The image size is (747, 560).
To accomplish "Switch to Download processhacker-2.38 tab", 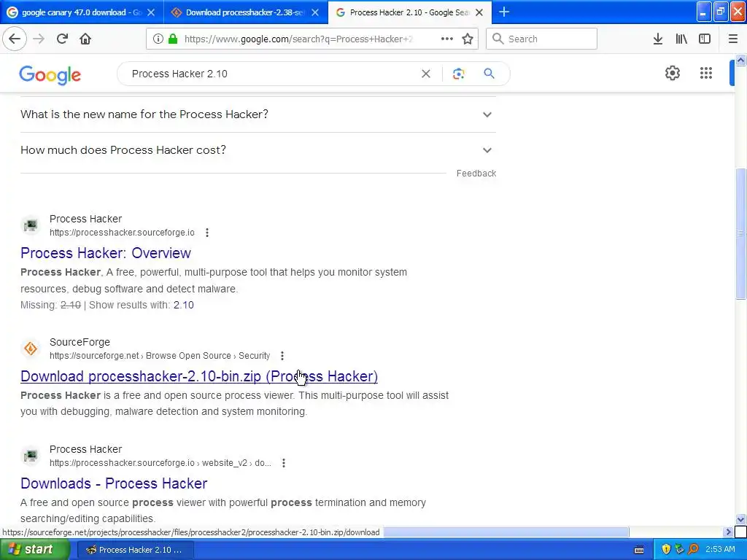I will click(x=246, y=12).
